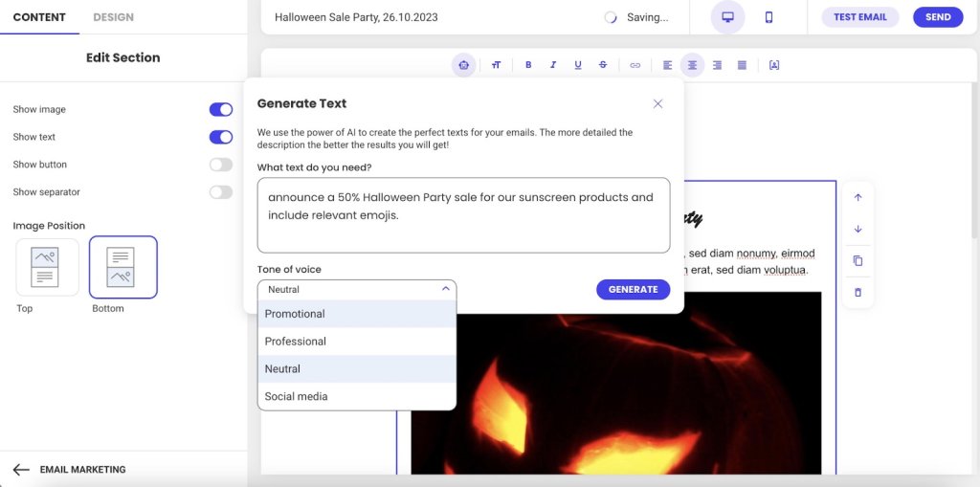The height and width of the screenshot is (487, 980).
Task: Close the Generate Text dialog
Action: 657,103
